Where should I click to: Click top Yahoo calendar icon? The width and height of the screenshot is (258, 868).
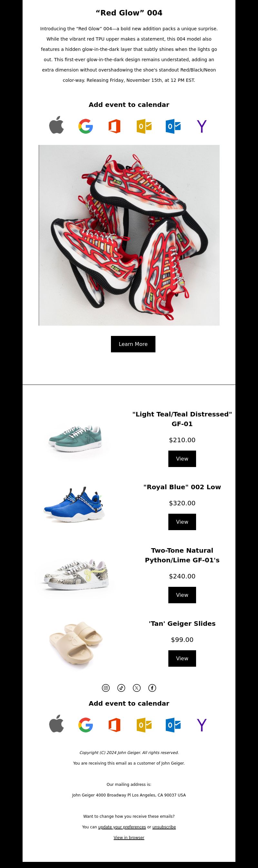tap(202, 126)
